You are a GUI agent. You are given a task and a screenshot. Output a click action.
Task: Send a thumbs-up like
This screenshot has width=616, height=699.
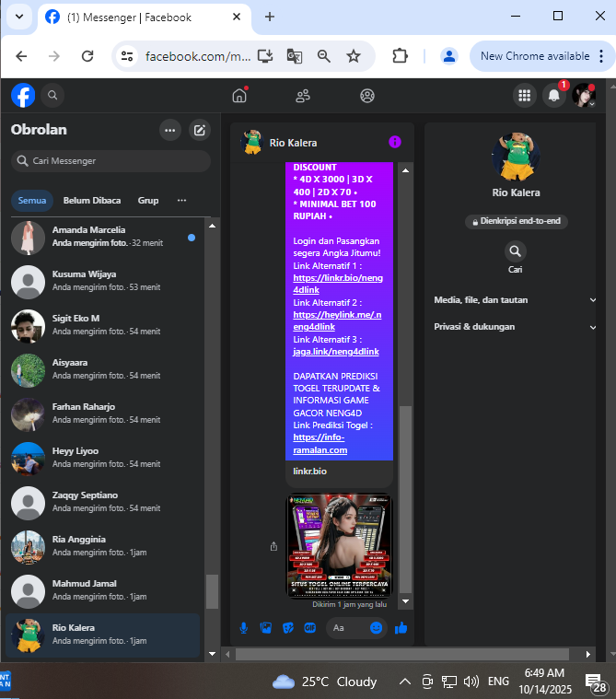point(401,628)
